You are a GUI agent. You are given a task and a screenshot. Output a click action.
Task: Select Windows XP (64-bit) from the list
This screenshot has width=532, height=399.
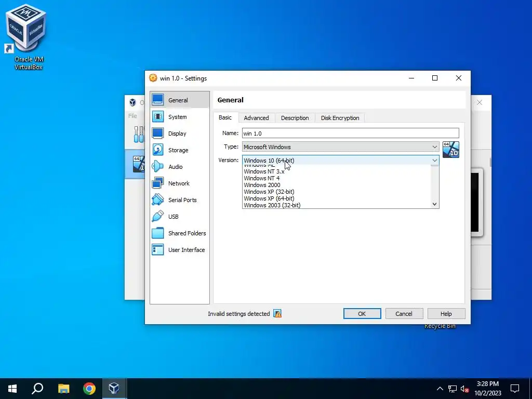336,198
